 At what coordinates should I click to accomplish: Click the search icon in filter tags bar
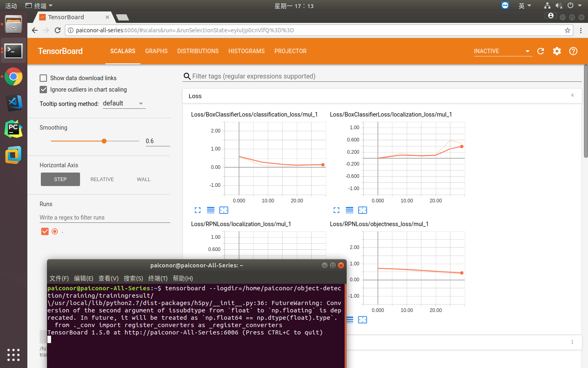pyautogui.click(x=187, y=76)
